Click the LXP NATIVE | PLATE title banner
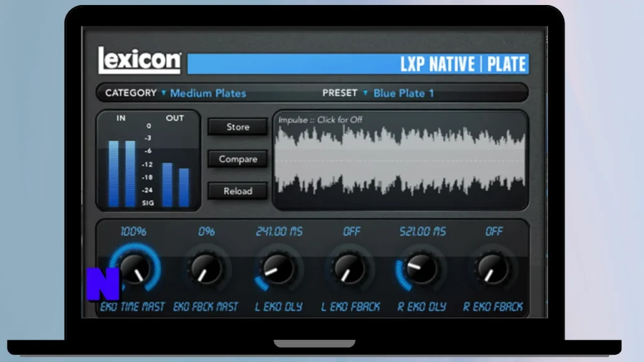Viewport: 644px width, 362px height. [358, 64]
